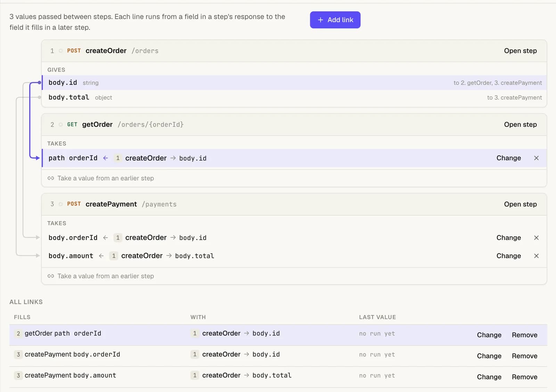Image resolution: width=556 pixels, height=392 pixels.
Task: Click 'to 2. getOrder, 3. createPayment' text
Action: pos(498,83)
